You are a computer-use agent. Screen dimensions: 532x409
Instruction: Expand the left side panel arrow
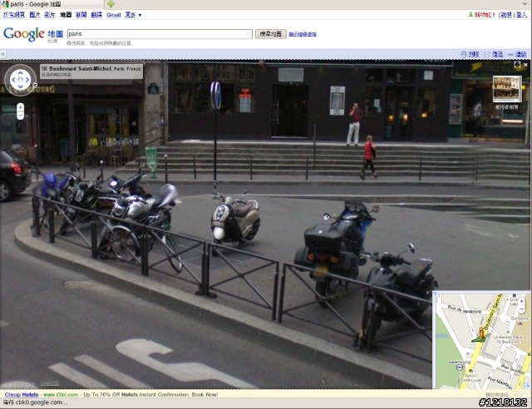[x=2, y=54]
